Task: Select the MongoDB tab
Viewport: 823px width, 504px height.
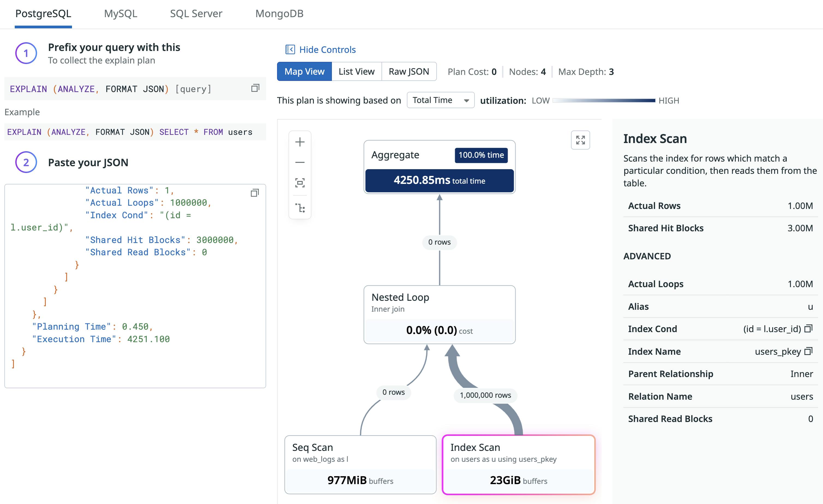Action: [279, 14]
